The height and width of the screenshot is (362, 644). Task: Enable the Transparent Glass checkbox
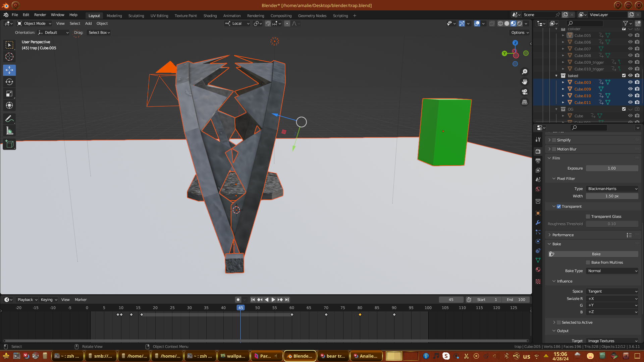588,217
